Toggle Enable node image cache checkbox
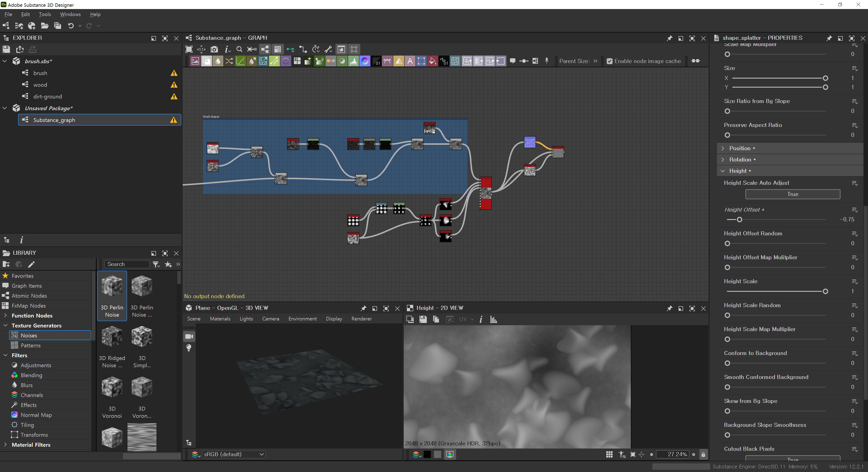868x472 pixels. (610, 61)
